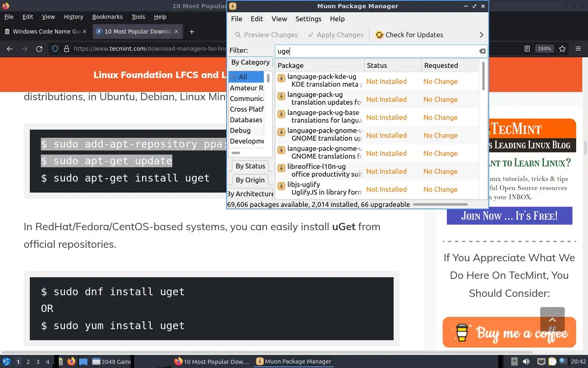
Task: Bookmark this page with the star icon
Action: coord(562,49)
